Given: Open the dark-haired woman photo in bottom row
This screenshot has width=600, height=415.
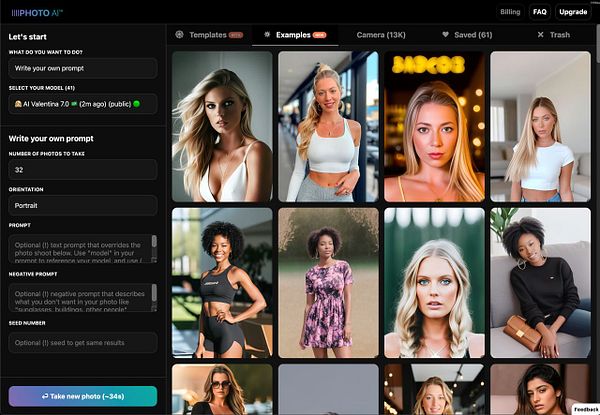Looking at the screenshot, I should (x=540, y=389).
